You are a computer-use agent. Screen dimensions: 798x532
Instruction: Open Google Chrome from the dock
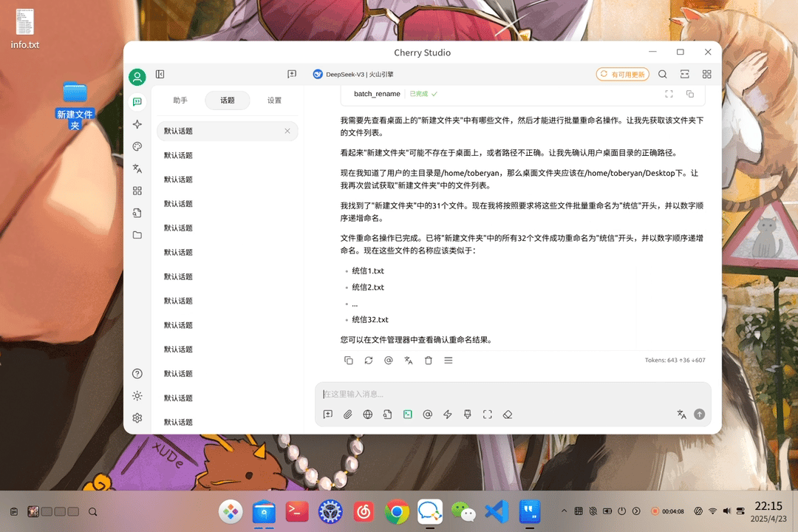click(397, 511)
